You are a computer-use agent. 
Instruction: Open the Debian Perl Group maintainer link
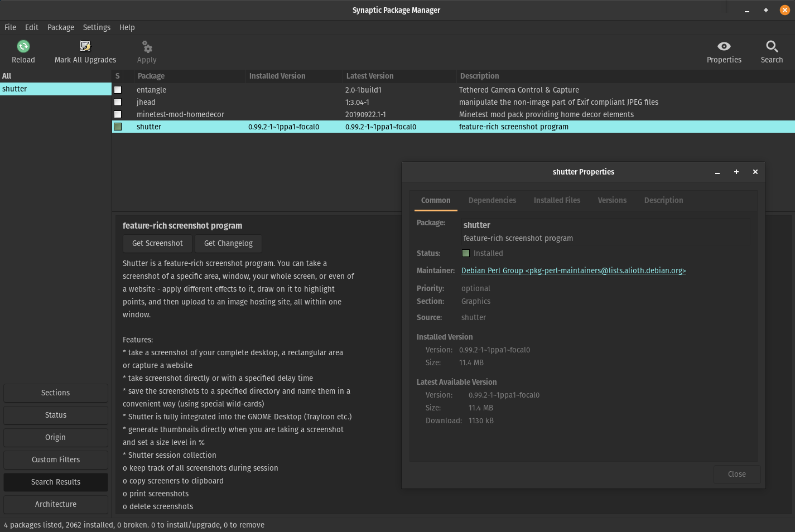[x=574, y=270]
